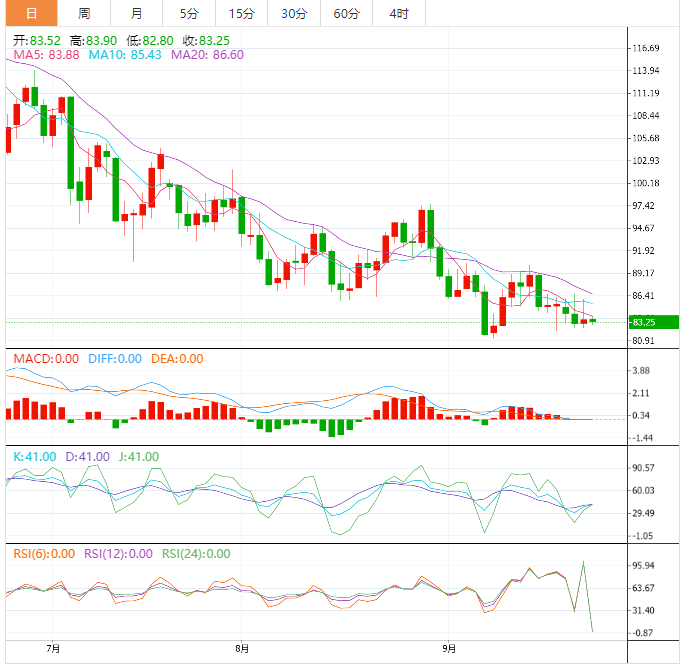The height and width of the screenshot is (671, 690).
Task: Switch to the 月 monthly tab
Action: pos(136,13)
